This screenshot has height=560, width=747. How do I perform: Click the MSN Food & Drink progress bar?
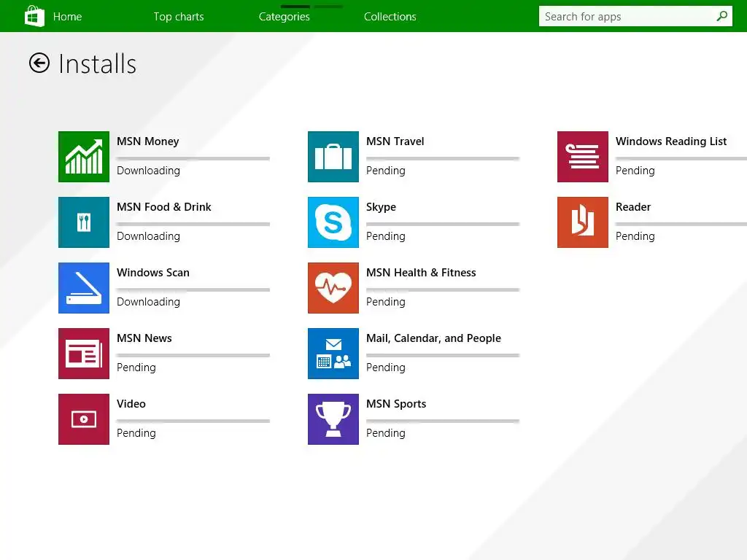[x=193, y=225]
